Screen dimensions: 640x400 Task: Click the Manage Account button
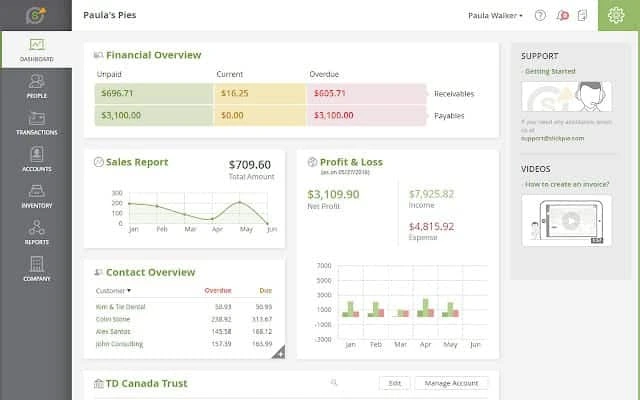coord(451,383)
